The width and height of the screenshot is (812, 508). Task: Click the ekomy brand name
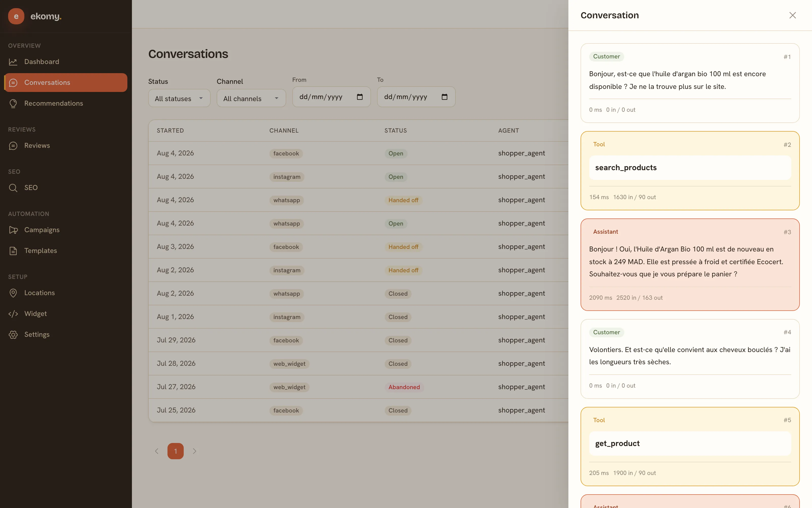point(46,16)
